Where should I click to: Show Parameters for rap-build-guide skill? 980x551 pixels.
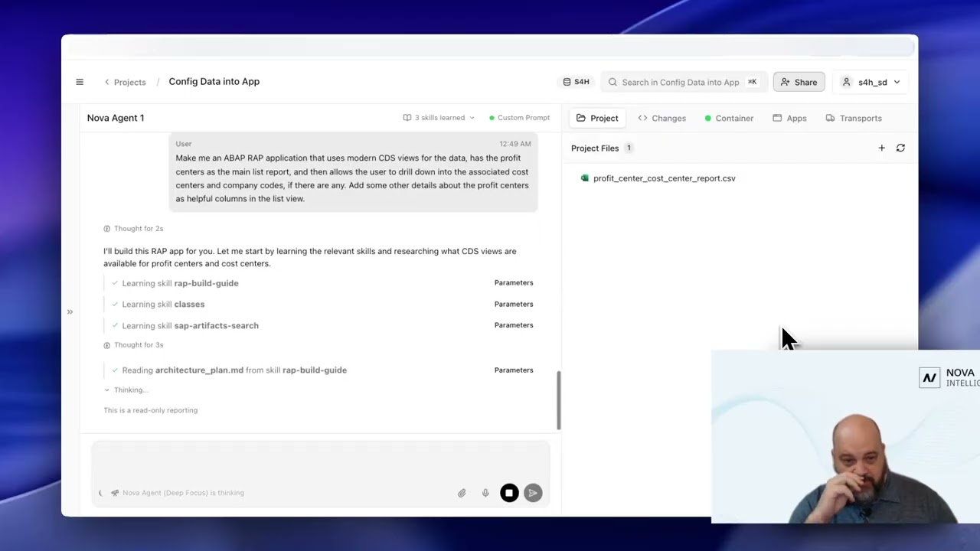[514, 282]
